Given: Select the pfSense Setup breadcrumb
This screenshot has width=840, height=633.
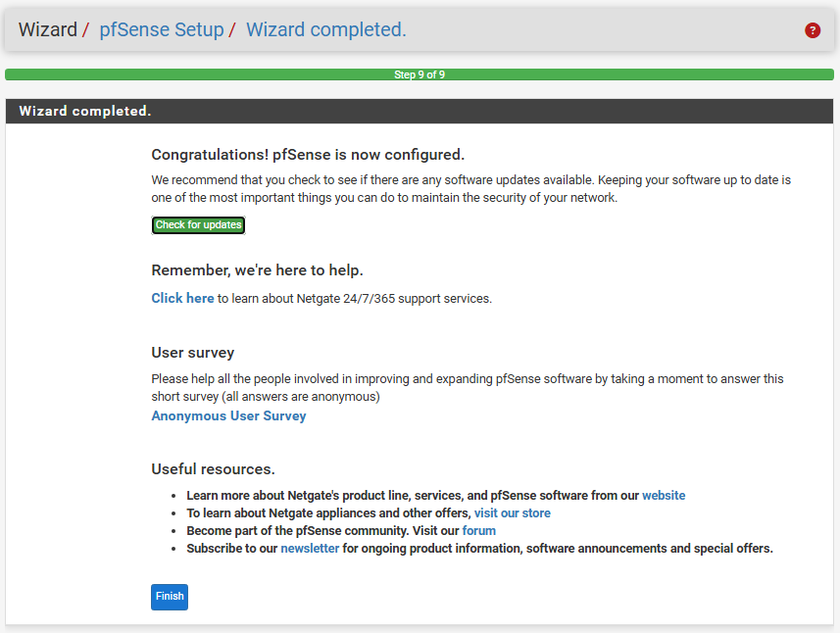Looking at the screenshot, I should point(162,29).
